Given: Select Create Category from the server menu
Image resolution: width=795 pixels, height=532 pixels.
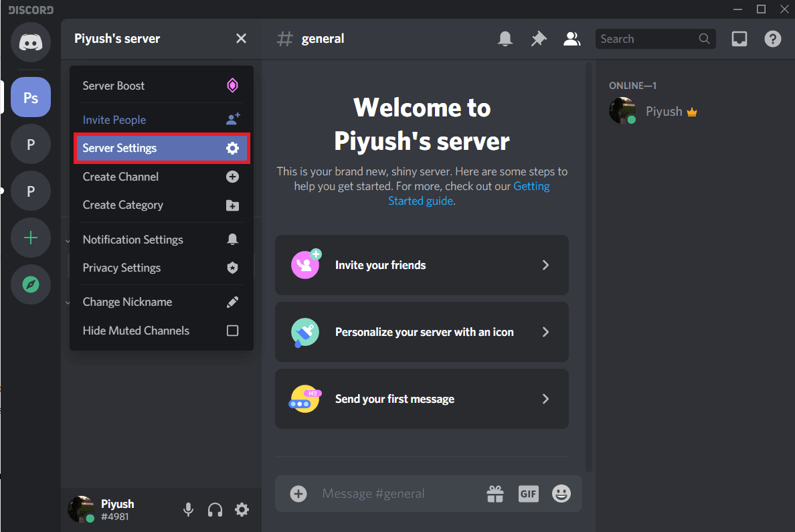Looking at the screenshot, I should point(122,205).
